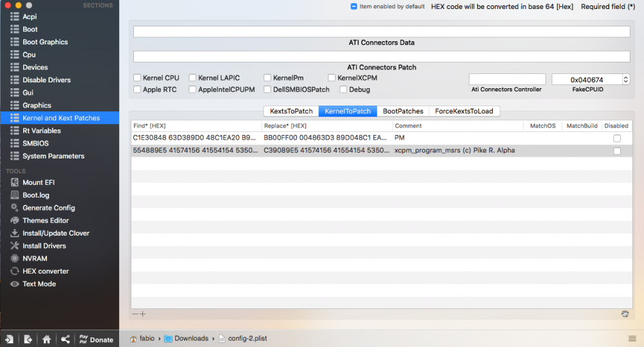
Task: Check the DellSMBIOSPatch option
Action: pos(267,89)
